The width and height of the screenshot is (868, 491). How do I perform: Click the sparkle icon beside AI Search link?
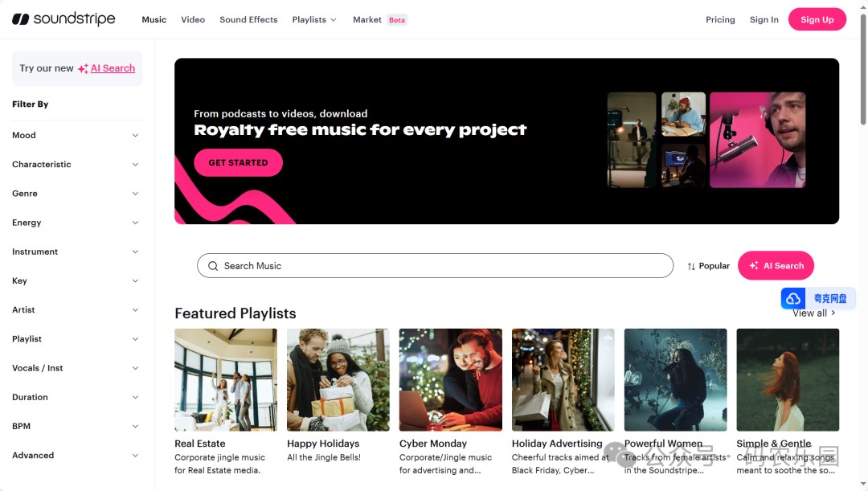[x=83, y=68]
